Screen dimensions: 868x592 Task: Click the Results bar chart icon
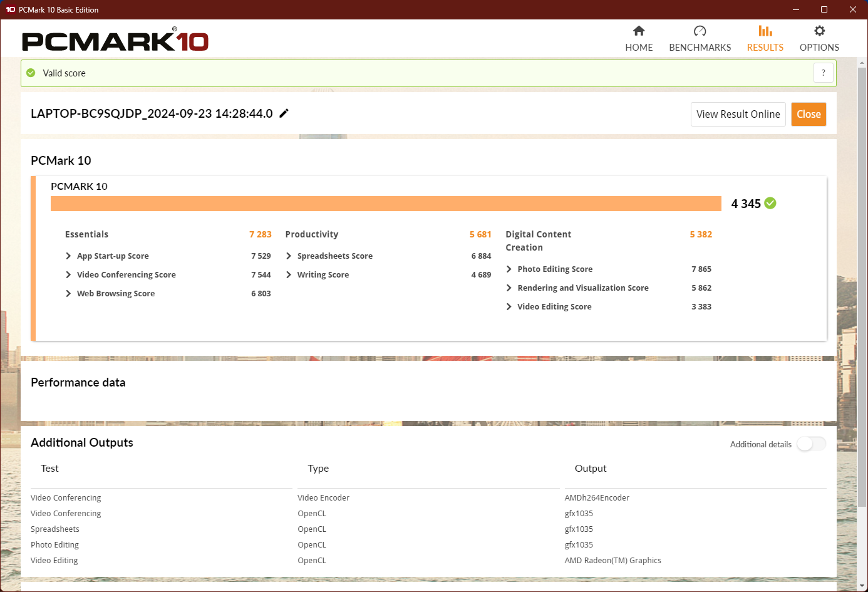pyautogui.click(x=765, y=31)
